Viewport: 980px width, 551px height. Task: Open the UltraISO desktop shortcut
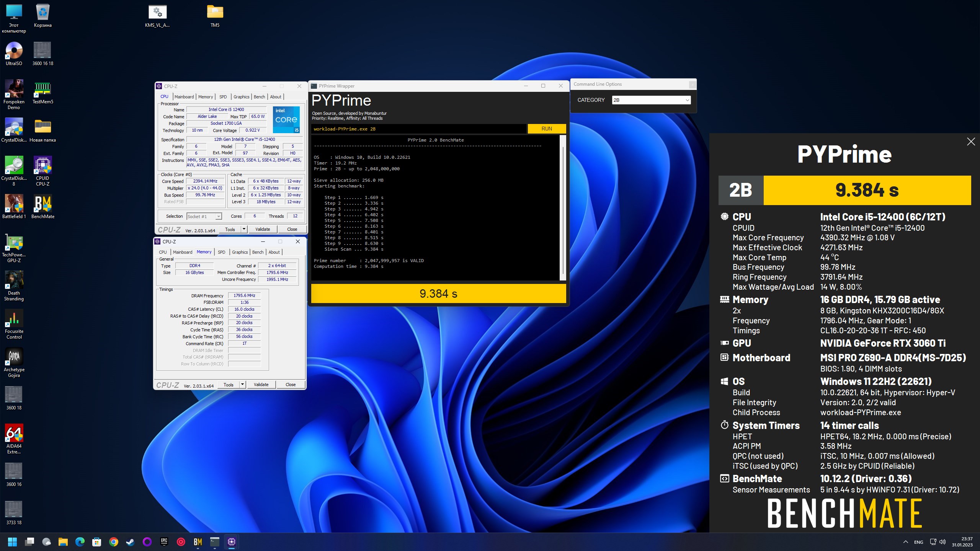point(14,54)
